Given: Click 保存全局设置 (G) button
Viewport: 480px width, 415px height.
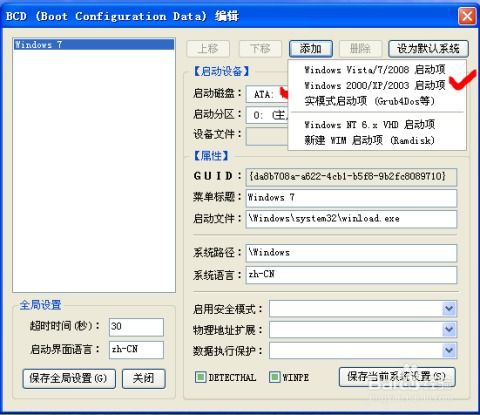Looking at the screenshot, I should [x=69, y=378].
